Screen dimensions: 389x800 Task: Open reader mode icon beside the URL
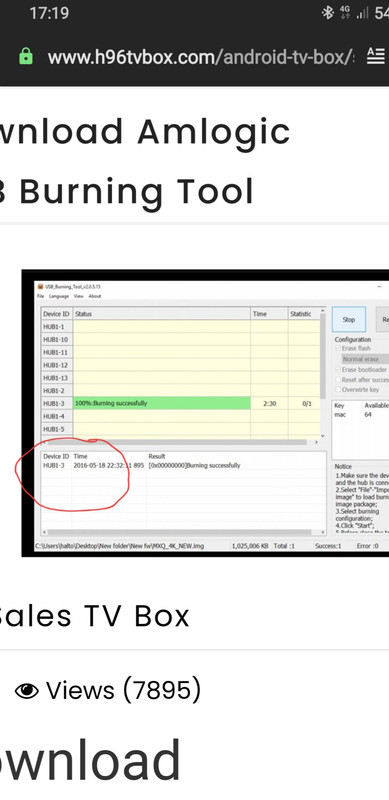(x=376, y=56)
